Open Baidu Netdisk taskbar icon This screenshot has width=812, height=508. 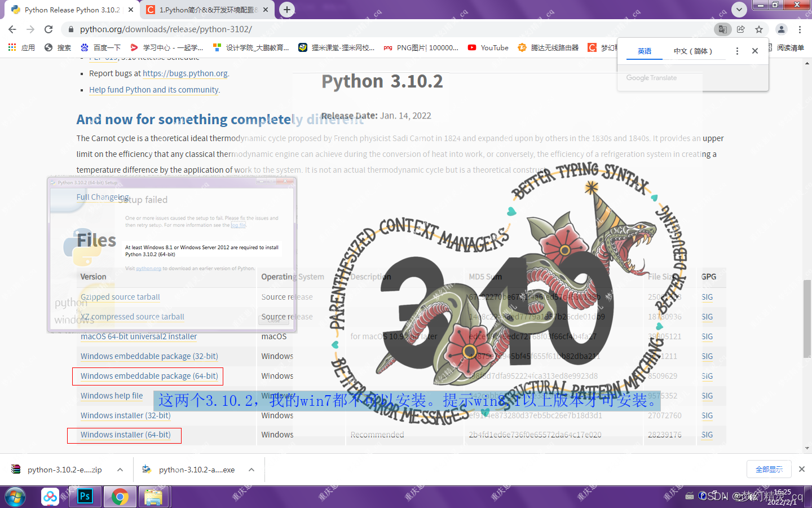[50, 497]
